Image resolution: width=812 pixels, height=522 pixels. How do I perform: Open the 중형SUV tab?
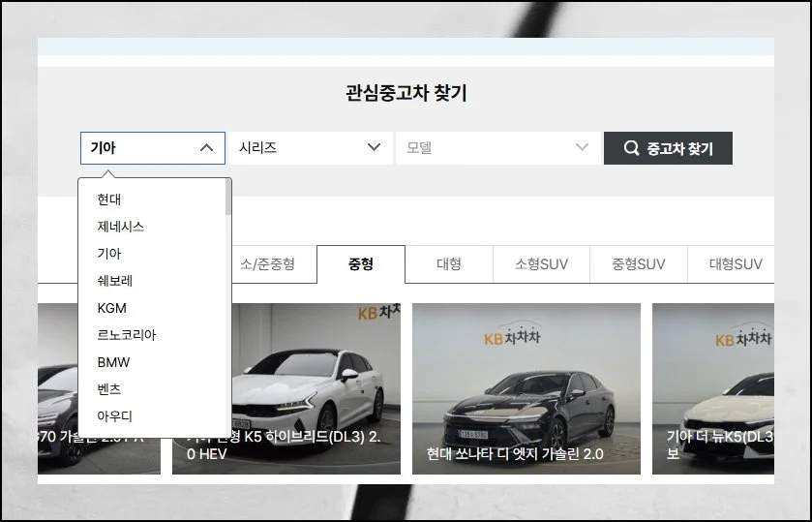coord(638,264)
